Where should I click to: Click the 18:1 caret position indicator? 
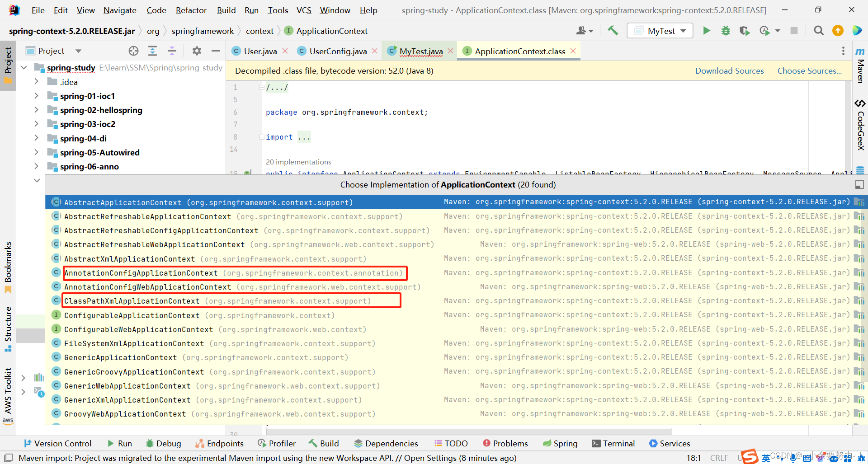click(693, 458)
